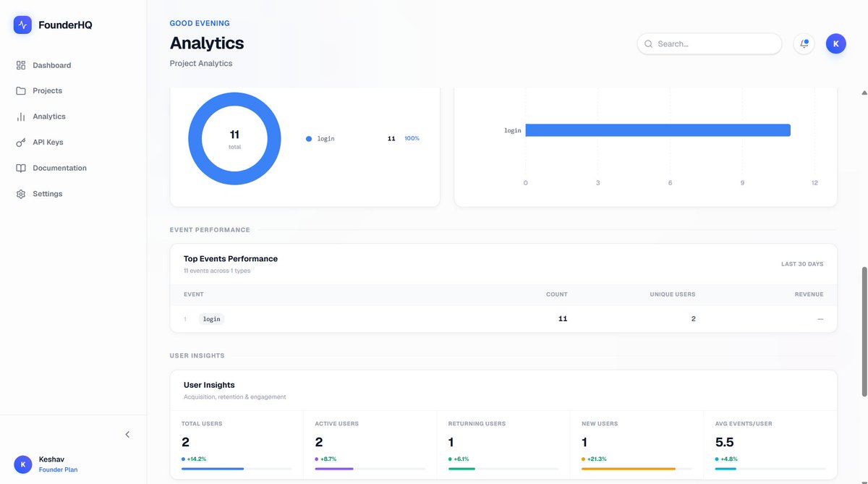The height and width of the screenshot is (484, 868).
Task: Click the +21.3% New Users change
Action: (597, 459)
